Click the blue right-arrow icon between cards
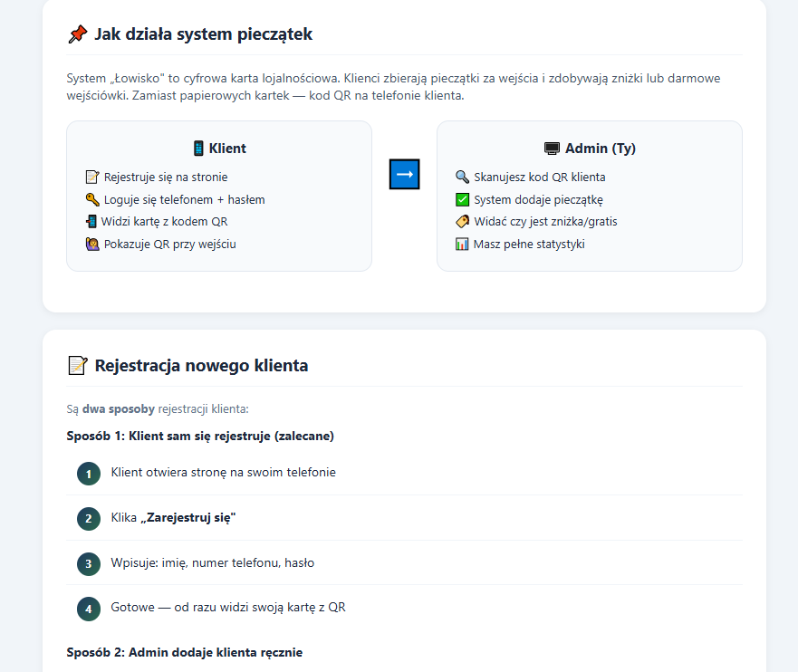 pyautogui.click(x=404, y=174)
